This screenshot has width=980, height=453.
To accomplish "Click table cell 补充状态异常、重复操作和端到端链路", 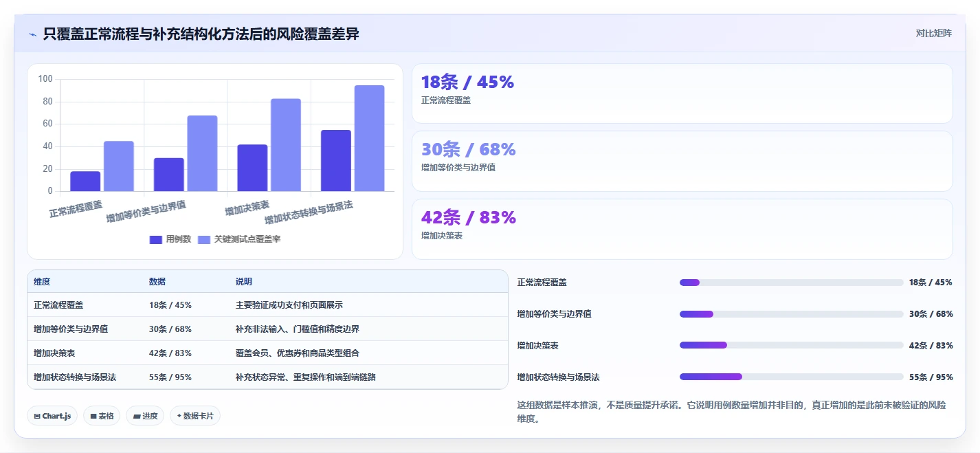I will pyautogui.click(x=305, y=377).
